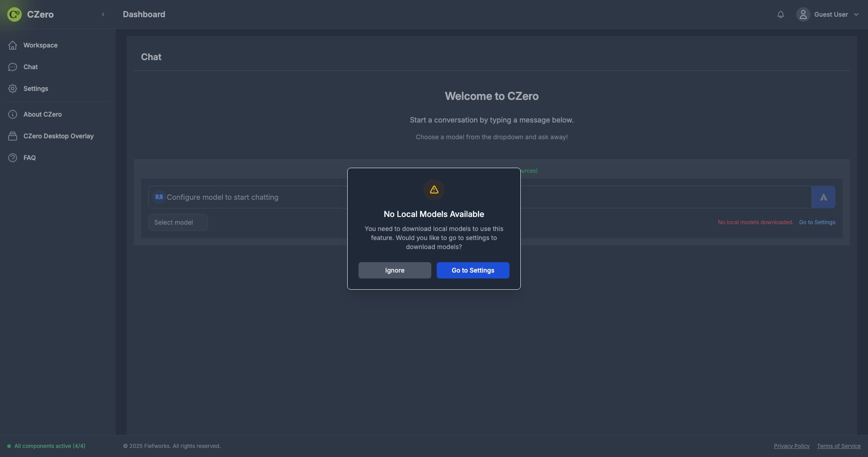Open the Privacy Policy link
Viewport: 868px width, 457px height.
click(x=792, y=446)
